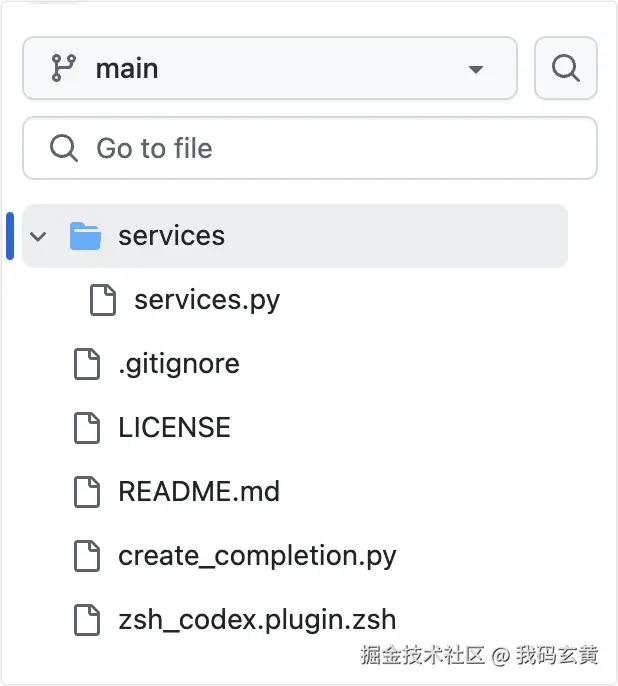618x686 pixels.
Task: Click the blue services folder icon
Action: coord(86,237)
